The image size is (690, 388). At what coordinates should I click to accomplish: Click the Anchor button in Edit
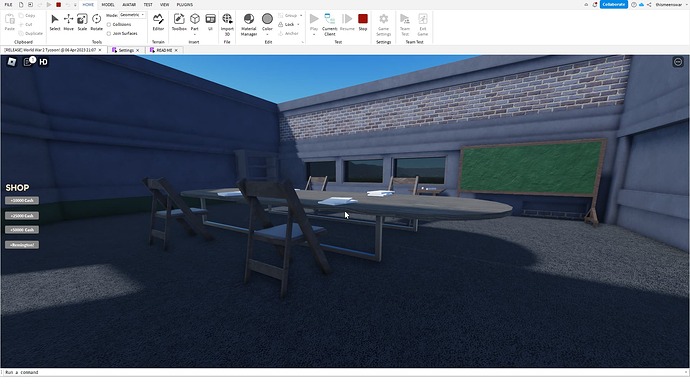(288, 33)
